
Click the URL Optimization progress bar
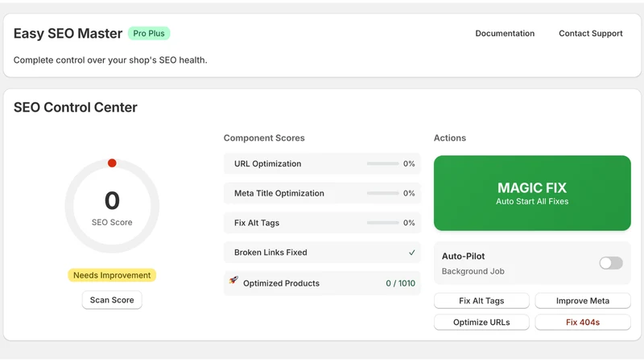[383, 163]
